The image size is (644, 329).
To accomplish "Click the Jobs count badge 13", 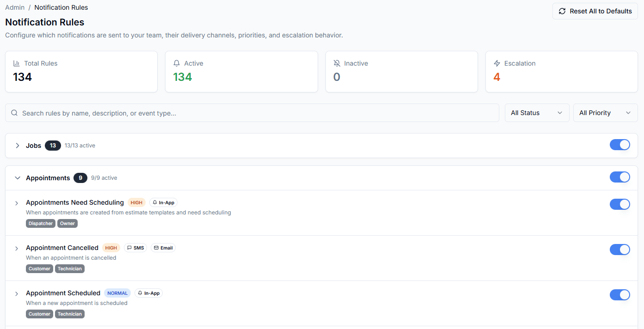I will (x=53, y=146).
